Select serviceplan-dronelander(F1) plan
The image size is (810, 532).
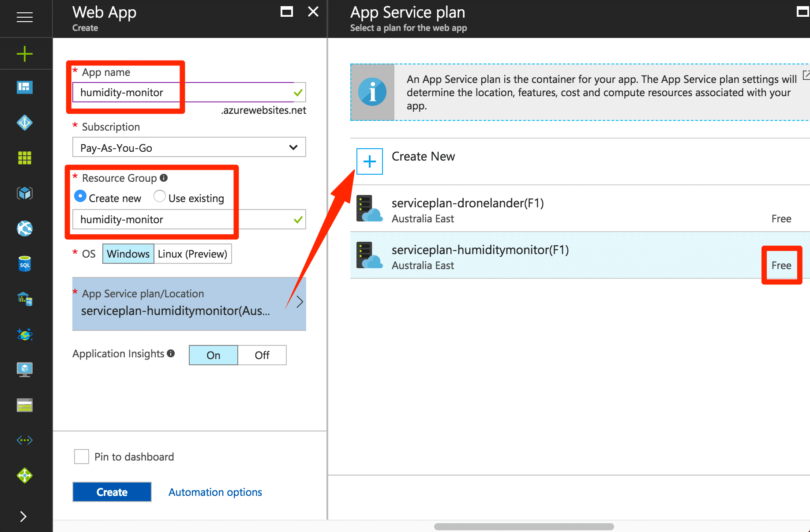click(x=580, y=209)
